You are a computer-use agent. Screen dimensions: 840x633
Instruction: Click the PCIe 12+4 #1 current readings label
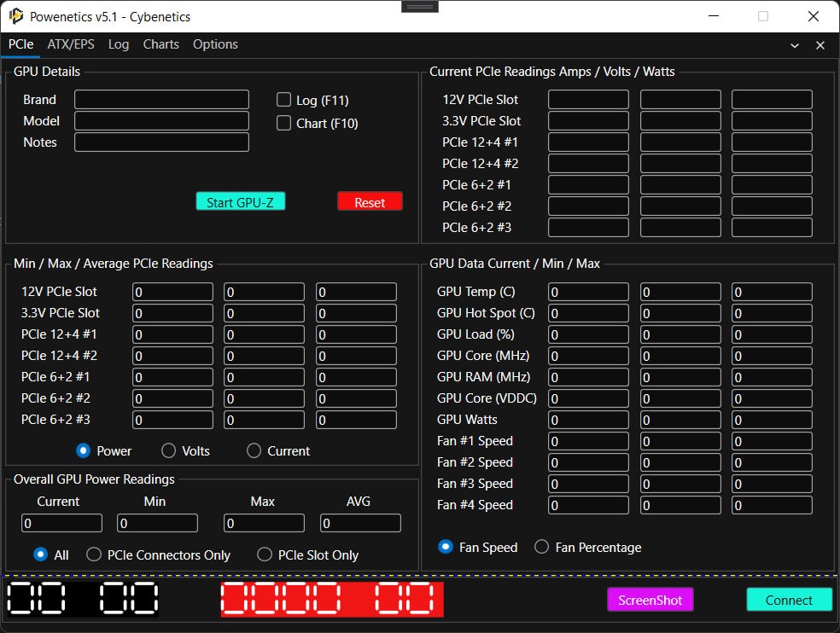tap(480, 142)
